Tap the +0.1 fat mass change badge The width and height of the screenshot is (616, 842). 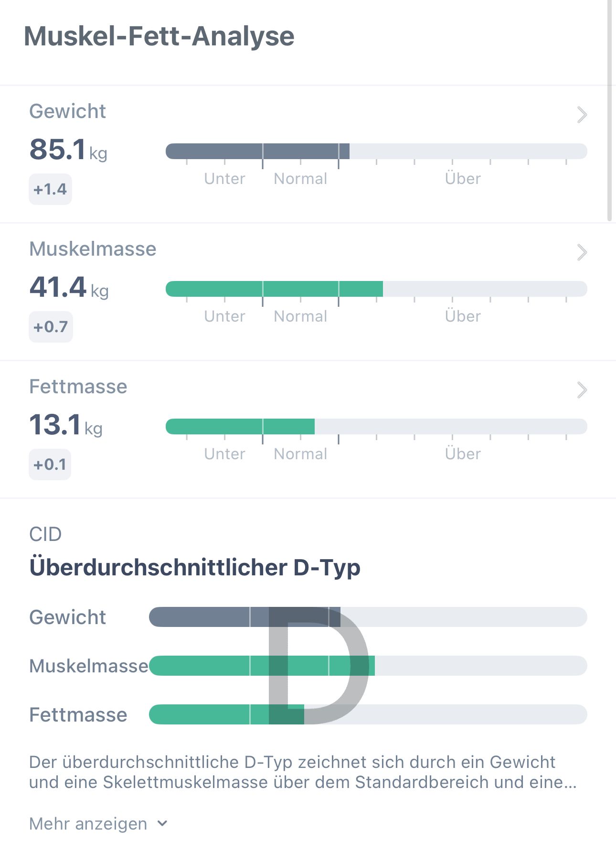point(50,464)
